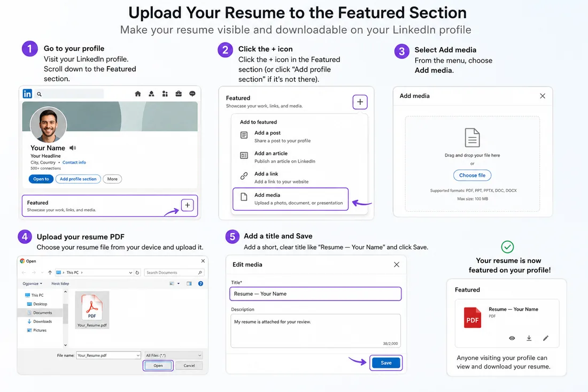Click the Add profile section button
The height and width of the screenshot is (392, 588).
tap(78, 179)
